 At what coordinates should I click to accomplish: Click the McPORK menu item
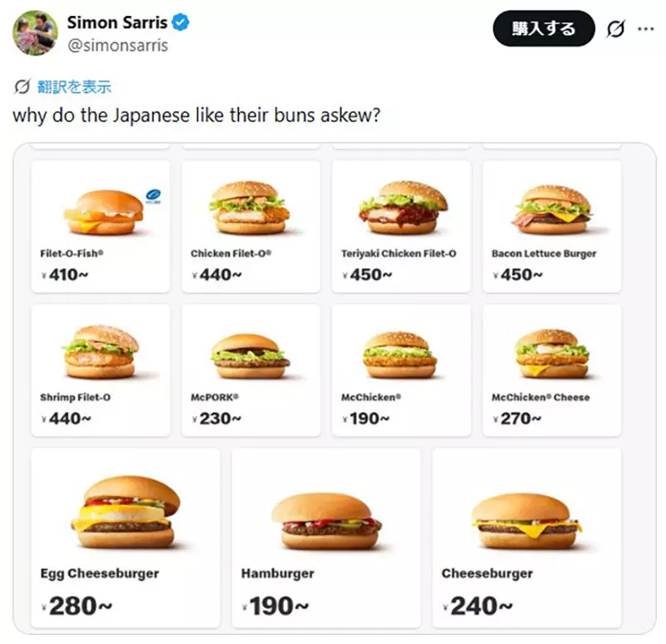251,369
